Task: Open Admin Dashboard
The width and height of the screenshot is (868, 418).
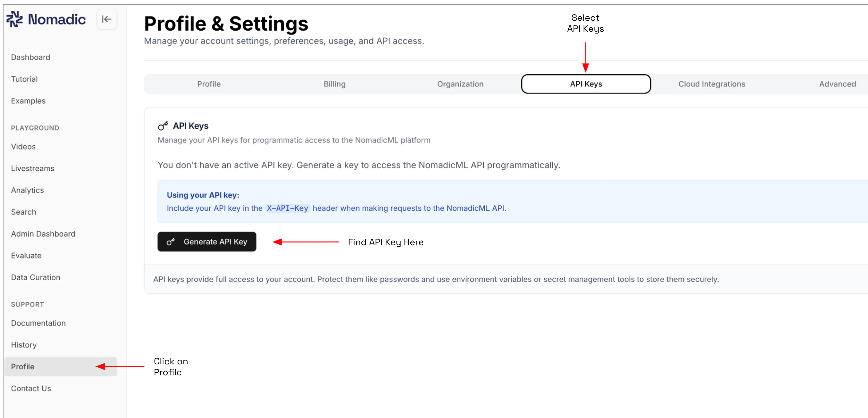Action: [x=43, y=234]
